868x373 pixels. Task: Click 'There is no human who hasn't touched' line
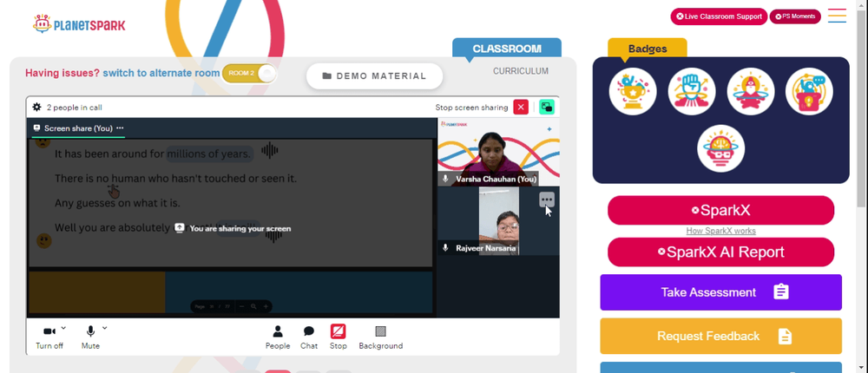175,179
